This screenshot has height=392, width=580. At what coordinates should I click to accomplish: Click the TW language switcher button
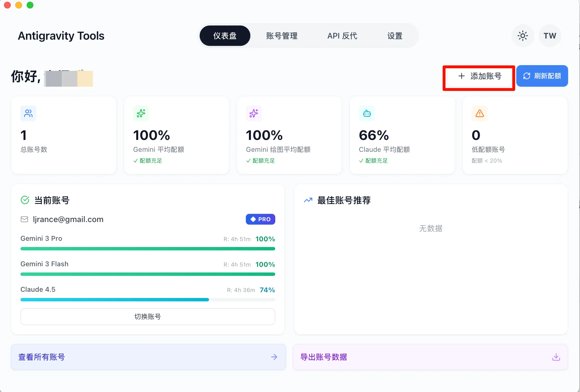(x=550, y=36)
